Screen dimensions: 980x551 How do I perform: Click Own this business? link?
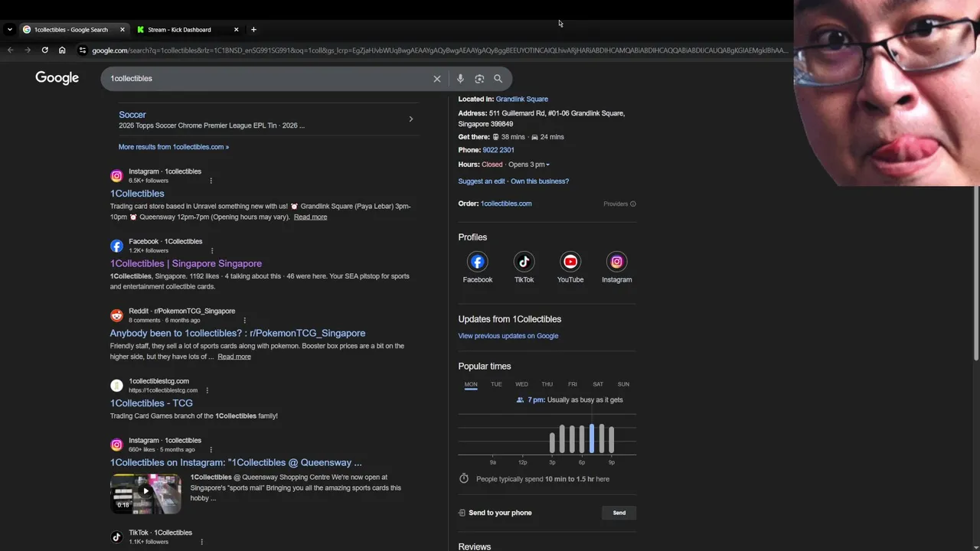540,181
